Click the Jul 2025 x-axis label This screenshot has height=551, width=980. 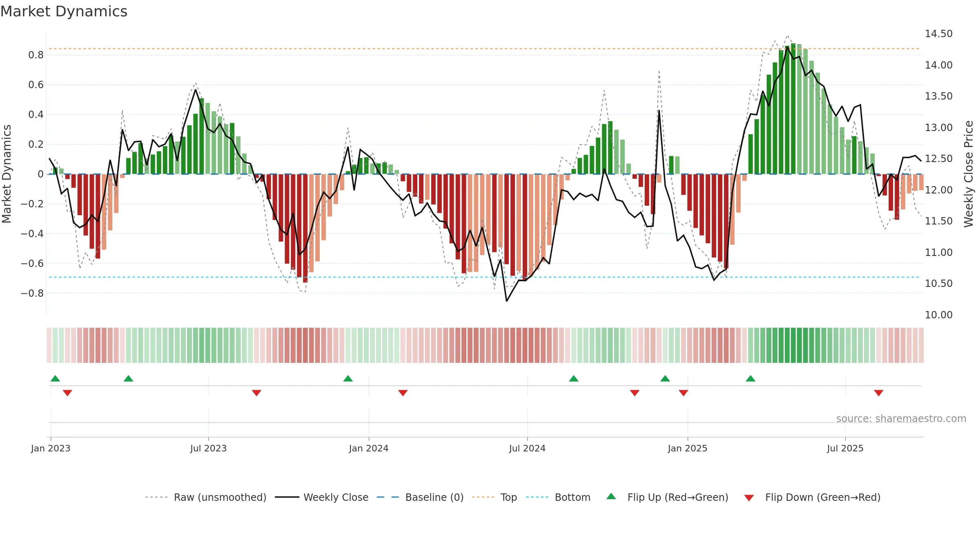tap(845, 448)
